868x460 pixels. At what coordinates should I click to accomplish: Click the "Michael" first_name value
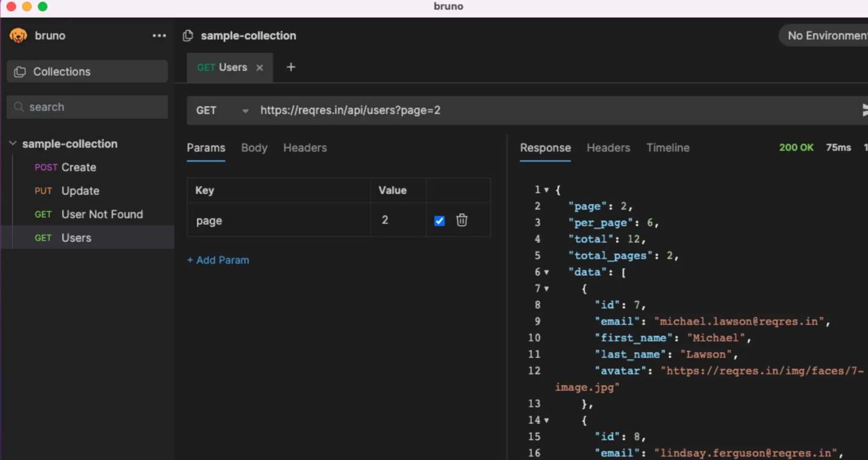[716, 338]
